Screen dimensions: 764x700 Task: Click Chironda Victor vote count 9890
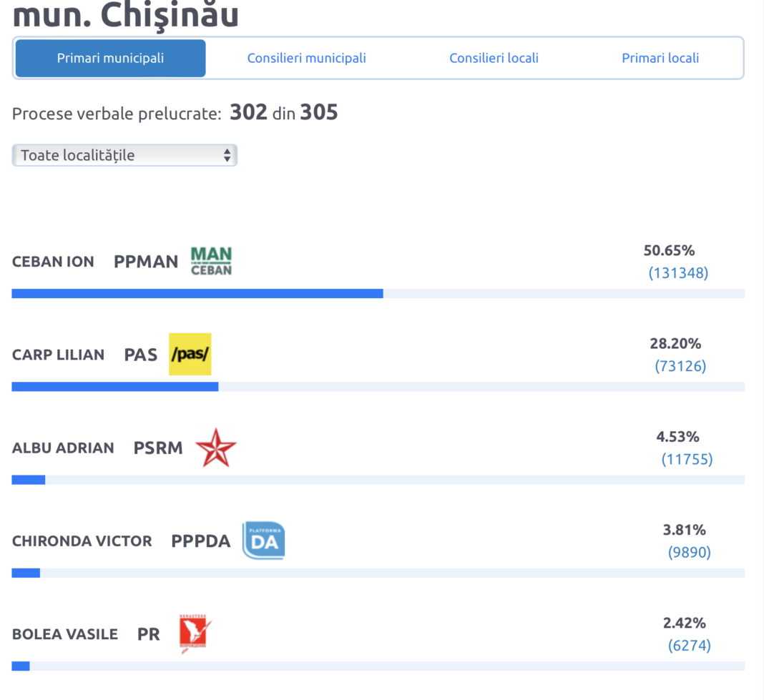[689, 553]
